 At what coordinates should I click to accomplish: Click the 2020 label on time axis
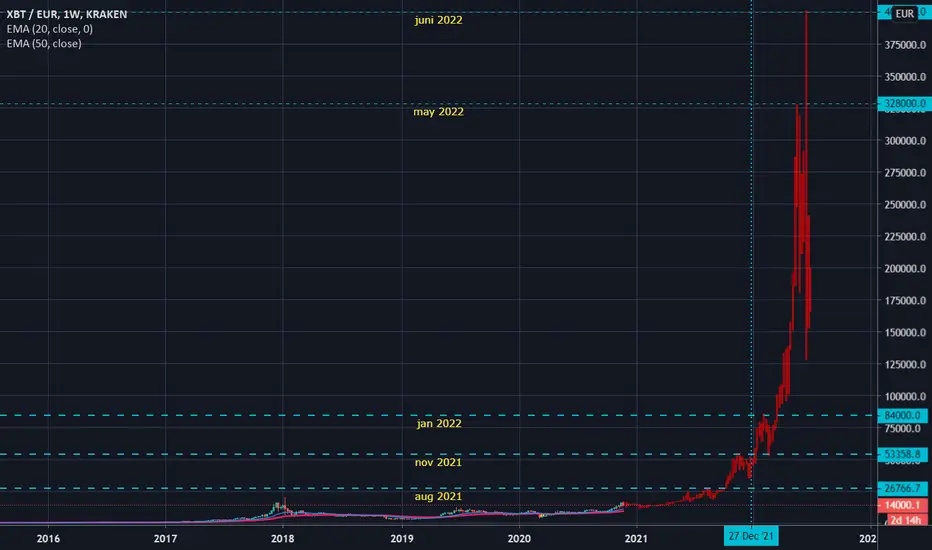[519, 539]
